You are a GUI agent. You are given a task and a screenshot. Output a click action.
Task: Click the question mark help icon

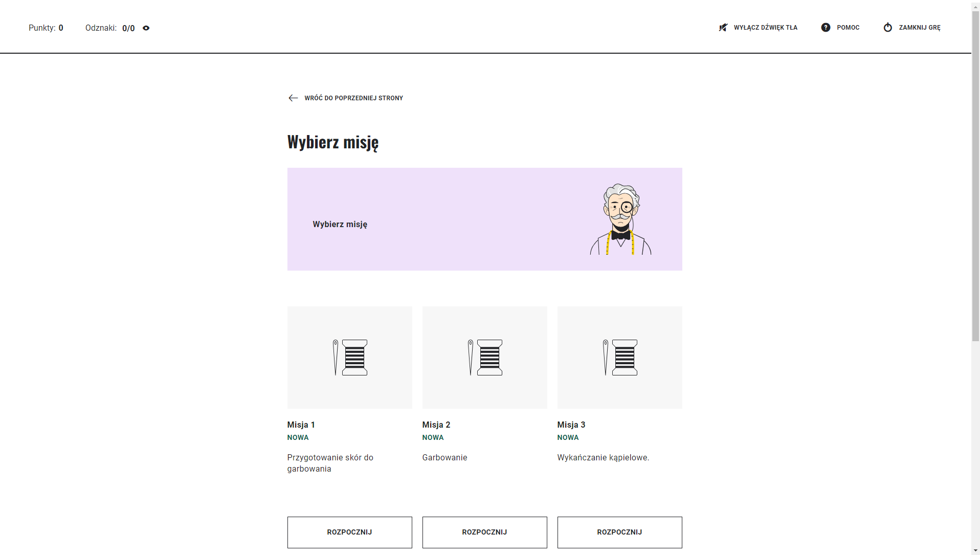tap(826, 28)
